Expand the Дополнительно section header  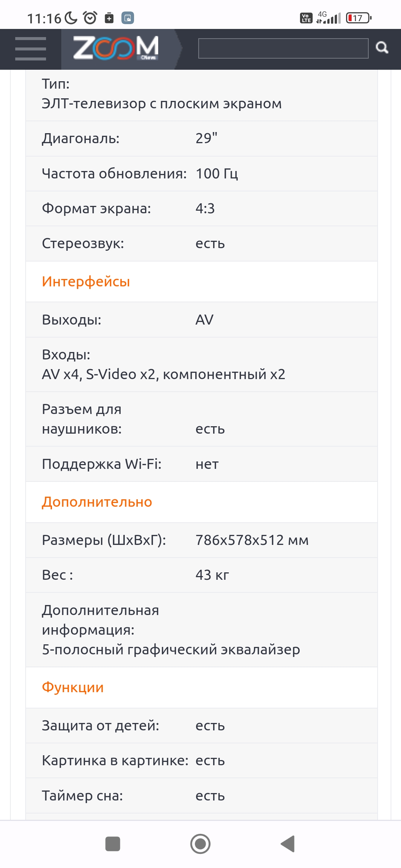pos(97,502)
